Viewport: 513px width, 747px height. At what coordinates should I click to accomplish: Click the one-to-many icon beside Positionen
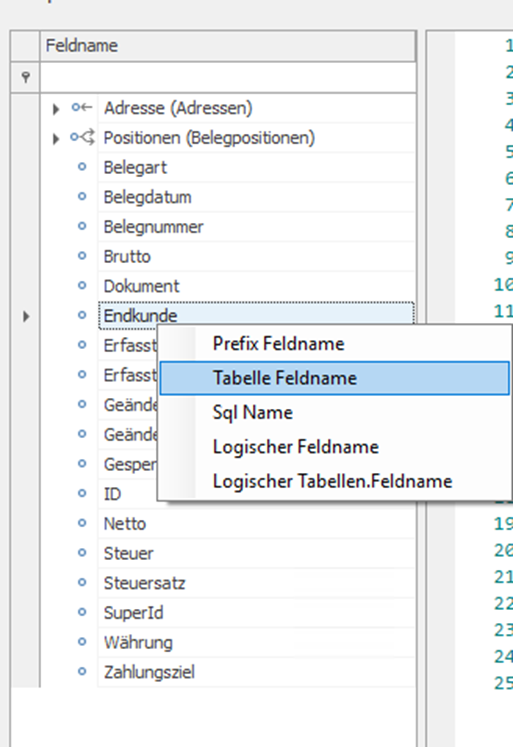[82, 138]
